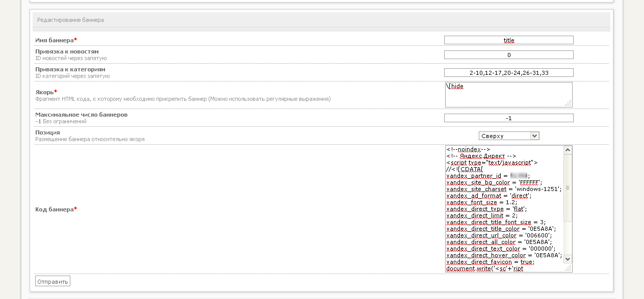The width and height of the screenshot is (644, 299).
Task: Click the Привязка к категориям ID field
Action: pos(508,73)
